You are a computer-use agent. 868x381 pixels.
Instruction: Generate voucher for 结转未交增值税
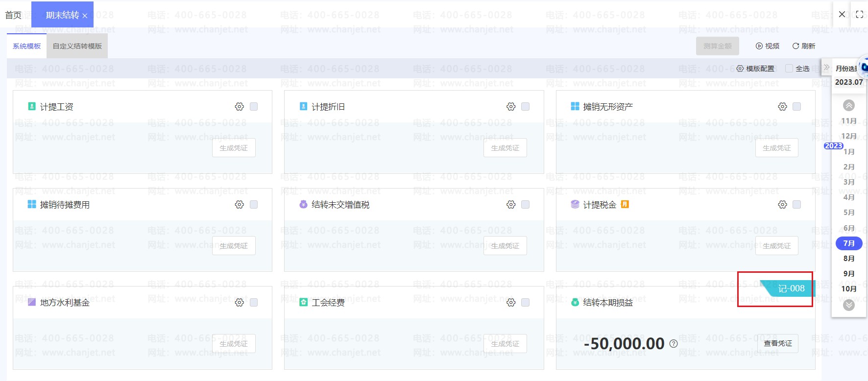coord(505,246)
